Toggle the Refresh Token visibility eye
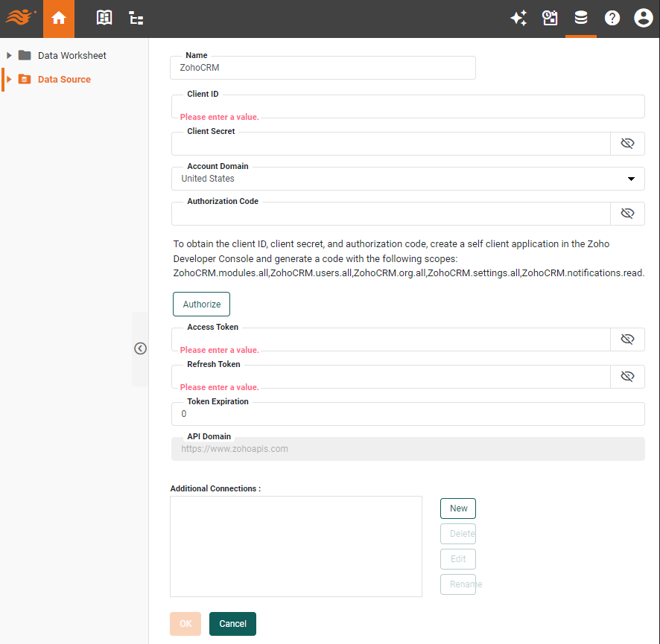This screenshot has width=660, height=644. [627, 376]
